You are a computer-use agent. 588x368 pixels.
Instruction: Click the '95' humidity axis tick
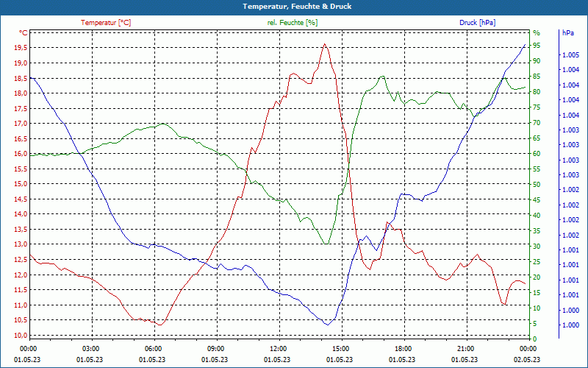pyautogui.click(x=537, y=46)
